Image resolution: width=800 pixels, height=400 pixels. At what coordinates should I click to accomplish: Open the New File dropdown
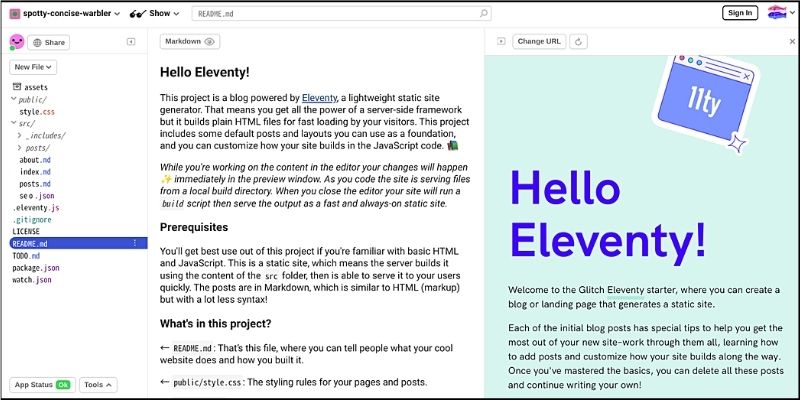click(33, 67)
